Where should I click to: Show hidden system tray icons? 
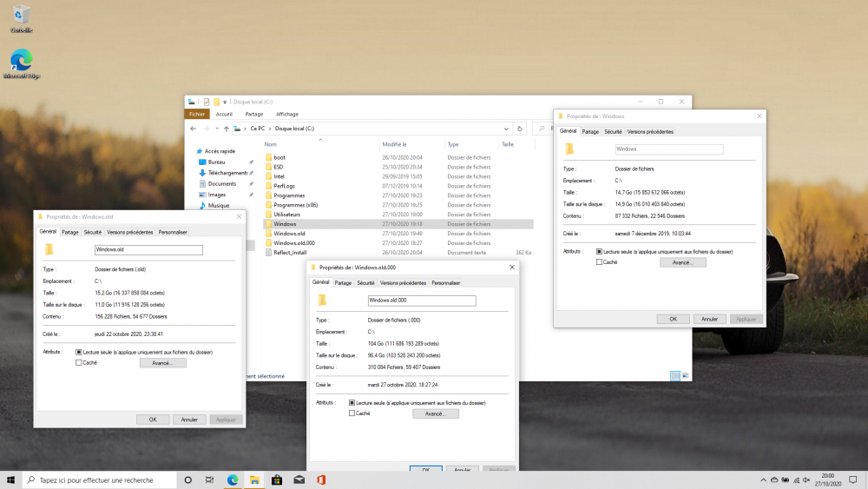[x=764, y=479]
